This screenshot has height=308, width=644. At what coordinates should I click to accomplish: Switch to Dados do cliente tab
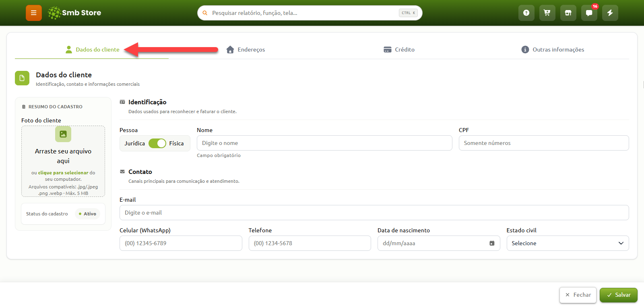(92, 50)
